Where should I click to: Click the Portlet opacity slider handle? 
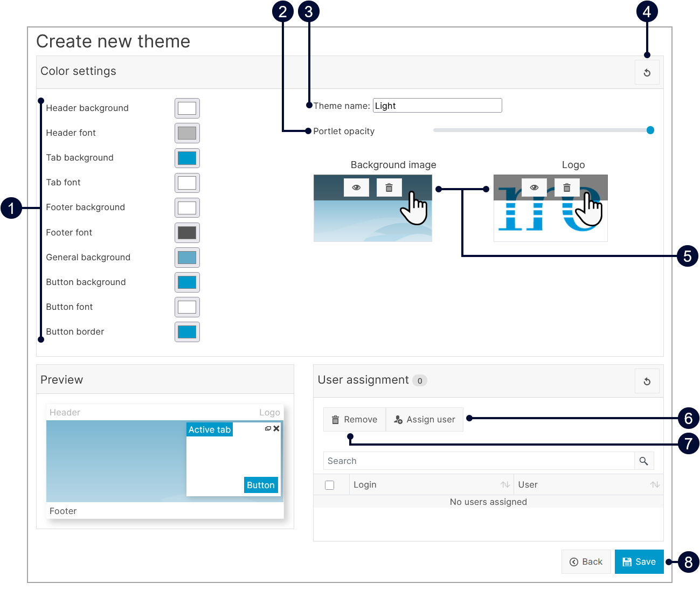pyautogui.click(x=650, y=130)
